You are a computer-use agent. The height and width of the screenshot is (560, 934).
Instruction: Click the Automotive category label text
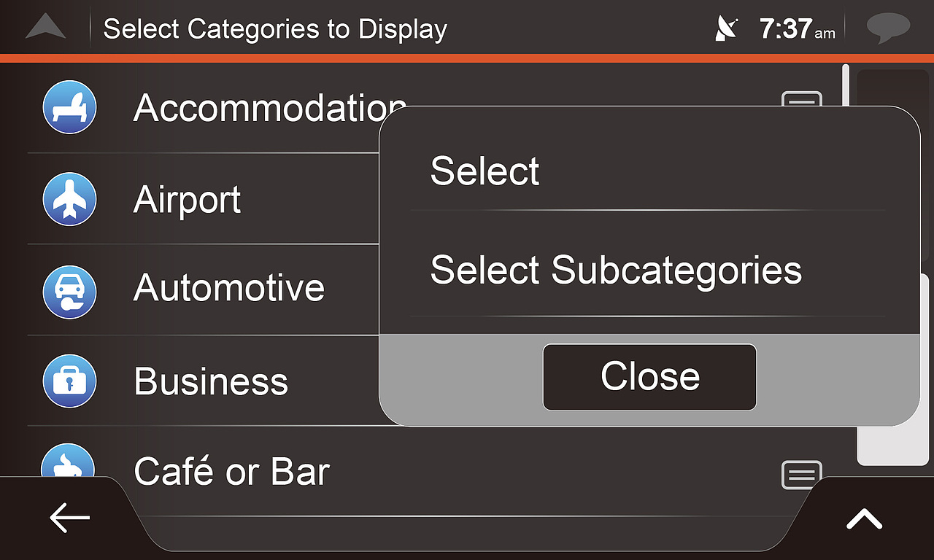[x=229, y=287]
